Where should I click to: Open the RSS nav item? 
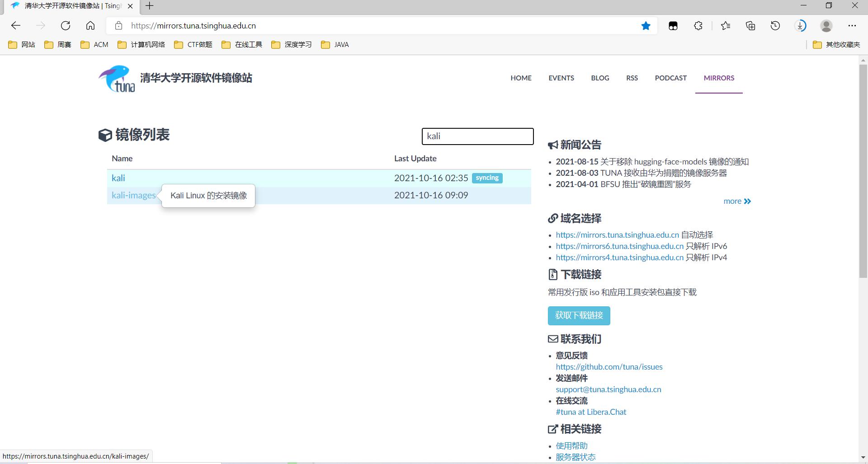click(632, 78)
